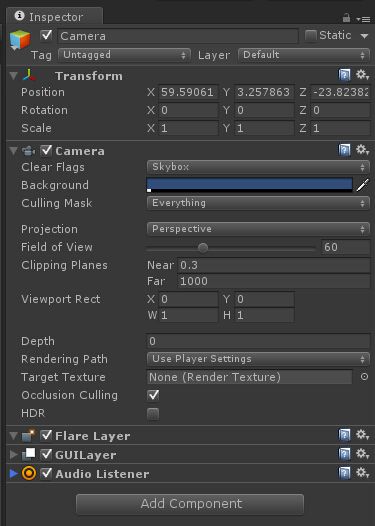
Task: Open the Audio Listener gear menu
Action: [362, 473]
